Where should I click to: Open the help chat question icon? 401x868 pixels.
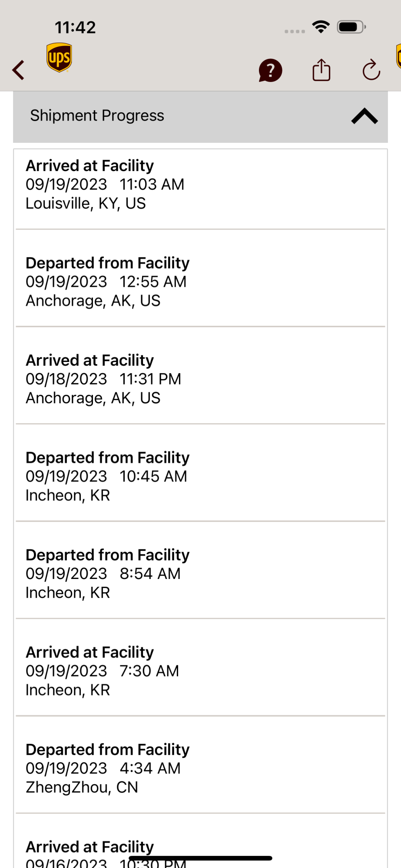pos(270,70)
